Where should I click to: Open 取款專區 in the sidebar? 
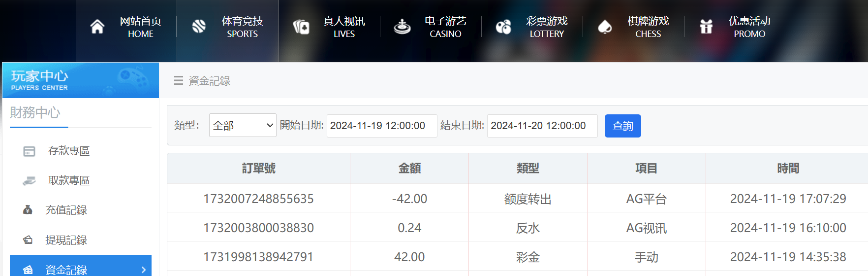(69, 181)
